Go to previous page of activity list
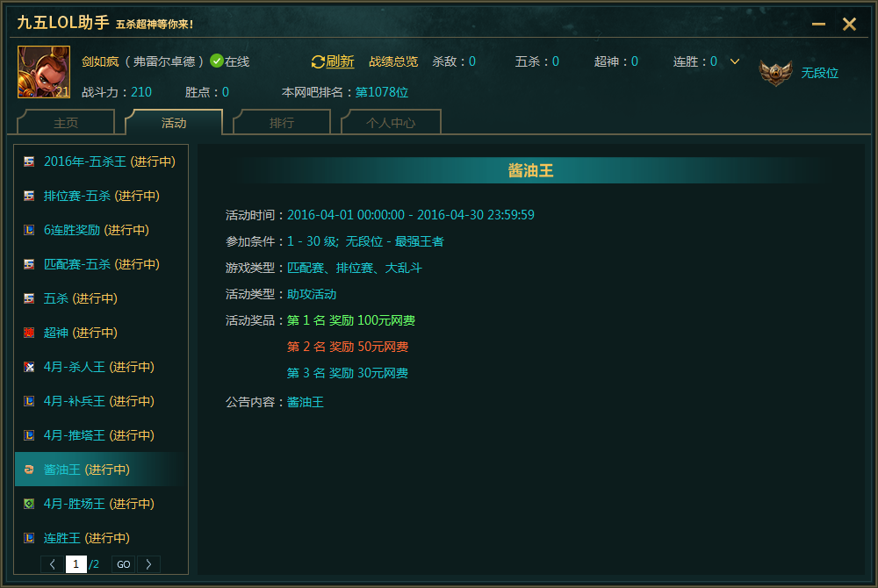This screenshot has width=878, height=588. coord(52,564)
